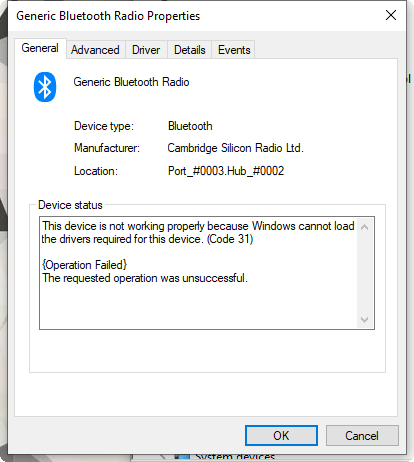Click the OK button
The width and height of the screenshot is (414, 462).
[281, 435]
